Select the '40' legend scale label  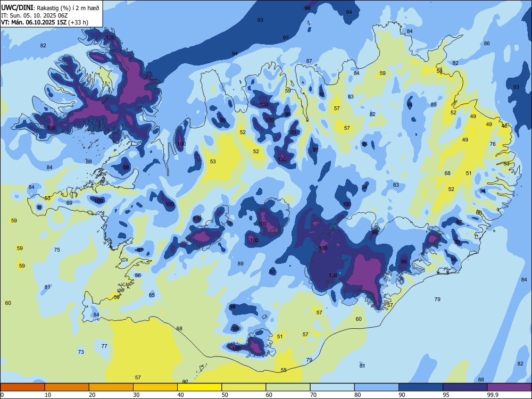pos(180,395)
